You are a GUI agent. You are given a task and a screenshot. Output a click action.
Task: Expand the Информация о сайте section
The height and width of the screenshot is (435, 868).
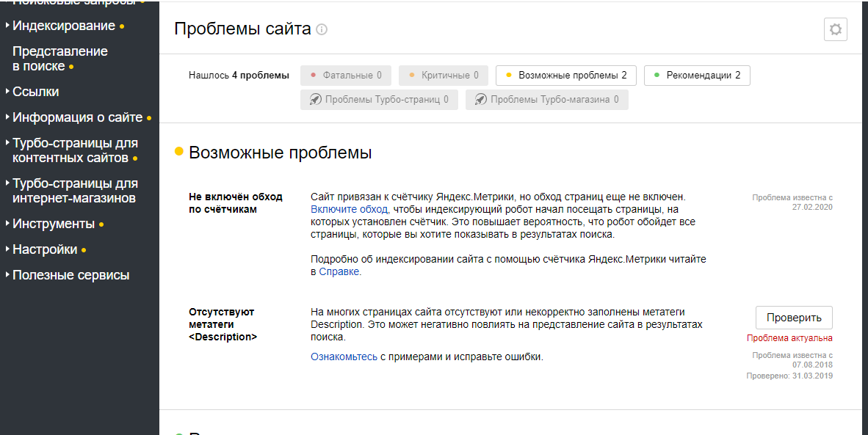tap(77, 117)
